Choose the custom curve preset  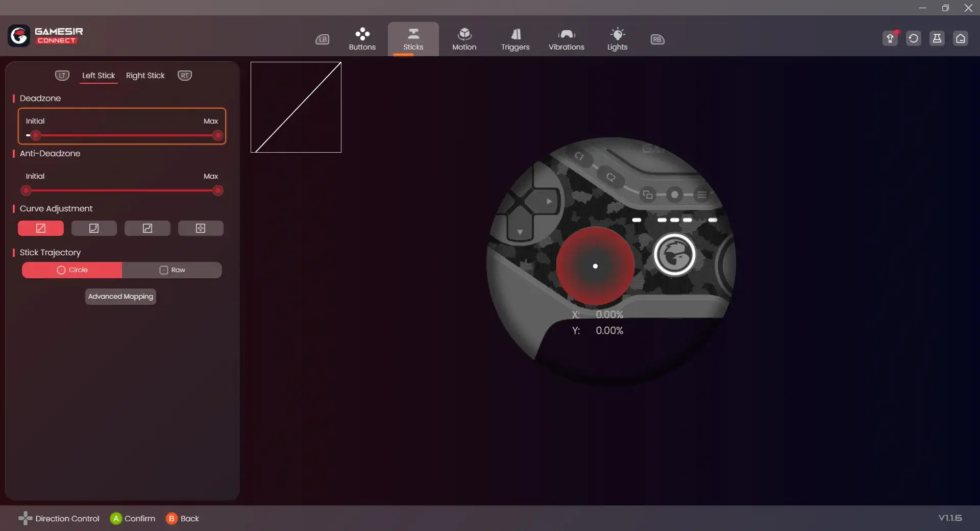201,228
